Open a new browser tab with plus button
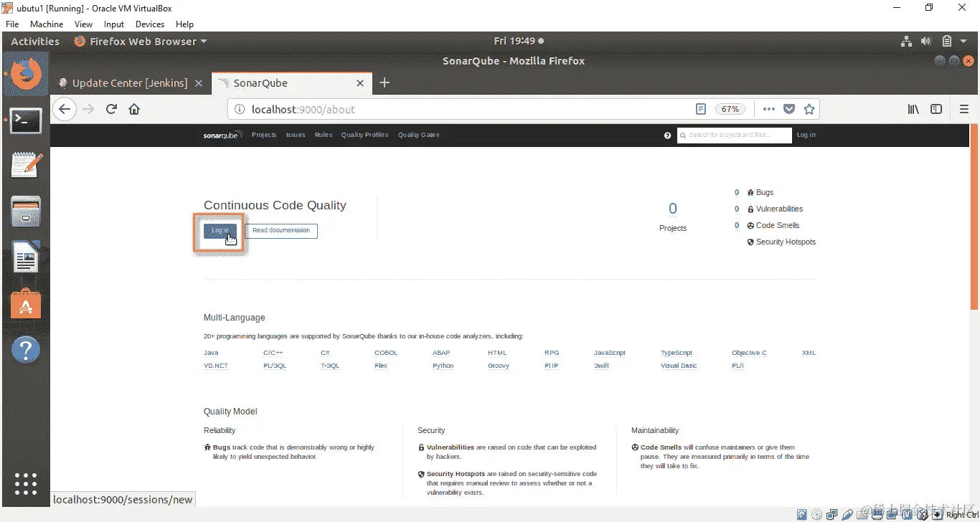The width and height of the screenshot is (980, 522). click(385, 82)
